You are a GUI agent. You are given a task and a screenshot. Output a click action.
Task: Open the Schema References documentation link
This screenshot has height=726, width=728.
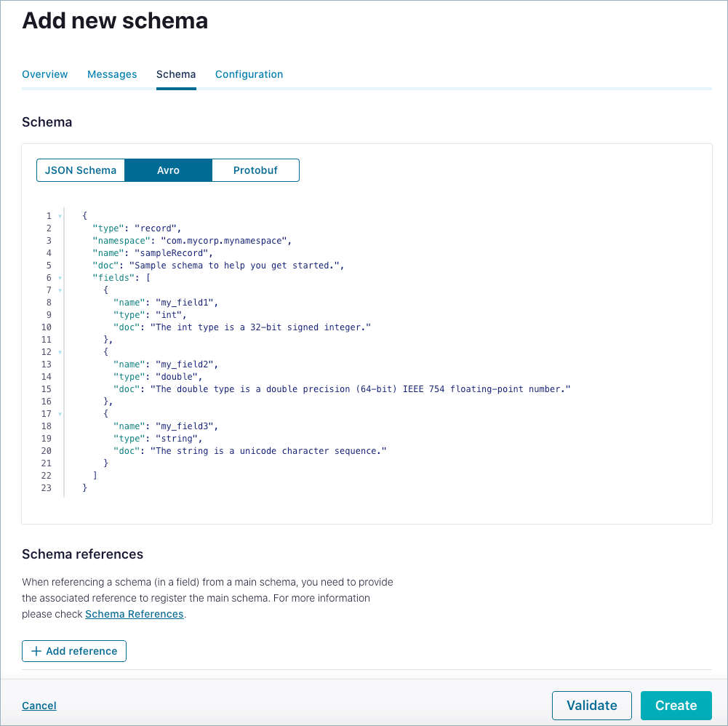[x=134, y=614]
